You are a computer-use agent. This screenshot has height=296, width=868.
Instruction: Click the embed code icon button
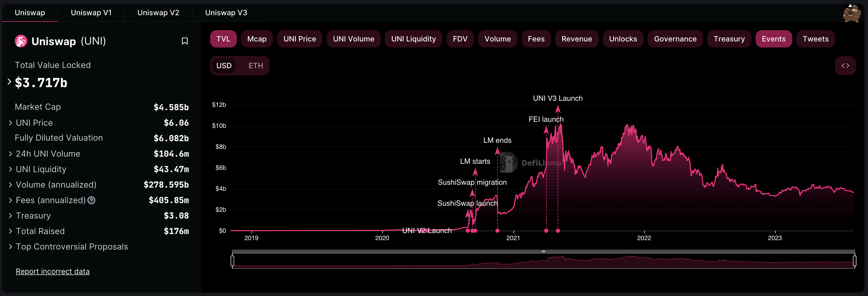tap(845, 66)
